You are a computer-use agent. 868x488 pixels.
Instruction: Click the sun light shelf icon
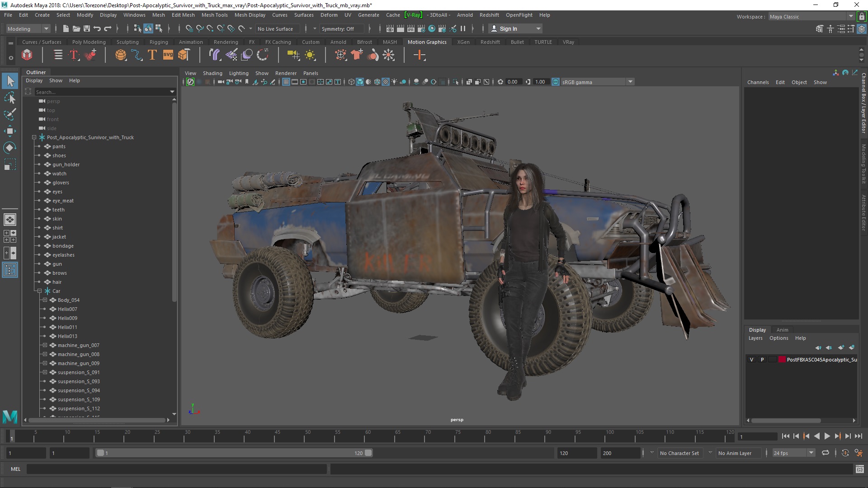(x=310, y=55)
